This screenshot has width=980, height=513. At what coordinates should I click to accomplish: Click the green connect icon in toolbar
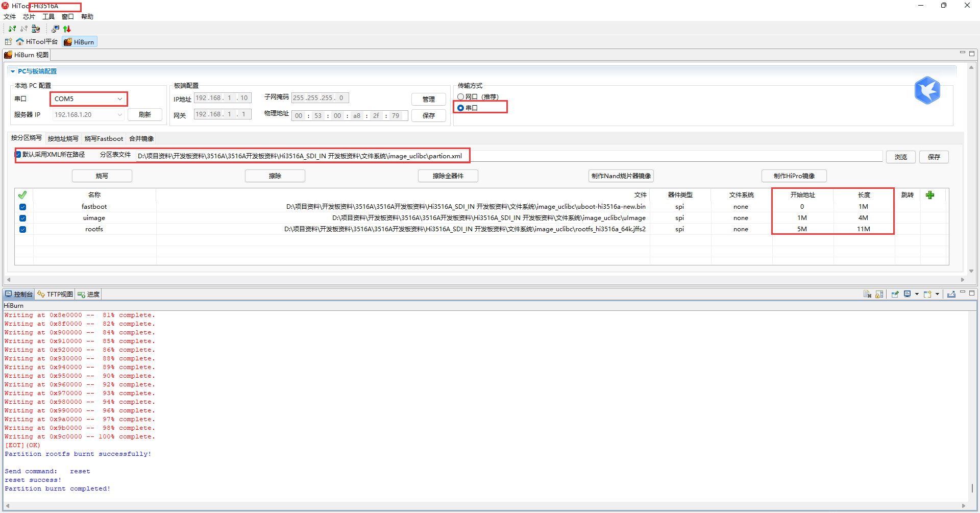click(12, 29)
